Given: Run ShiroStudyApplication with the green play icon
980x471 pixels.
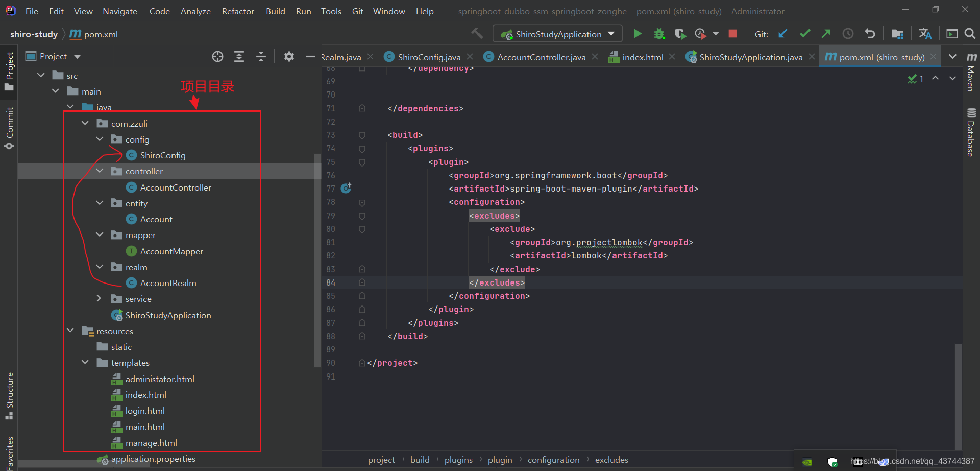Looking at the screenshot, I should point(638,34).
